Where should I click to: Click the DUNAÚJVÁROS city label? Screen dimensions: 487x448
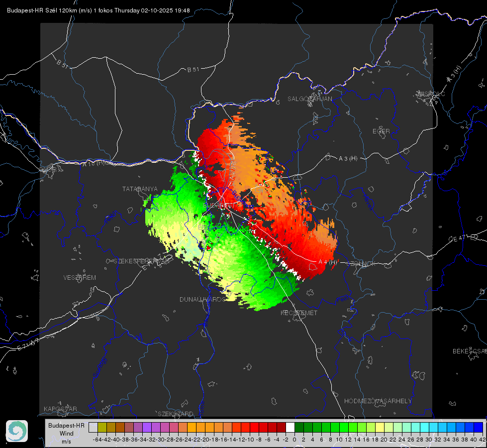202,299
